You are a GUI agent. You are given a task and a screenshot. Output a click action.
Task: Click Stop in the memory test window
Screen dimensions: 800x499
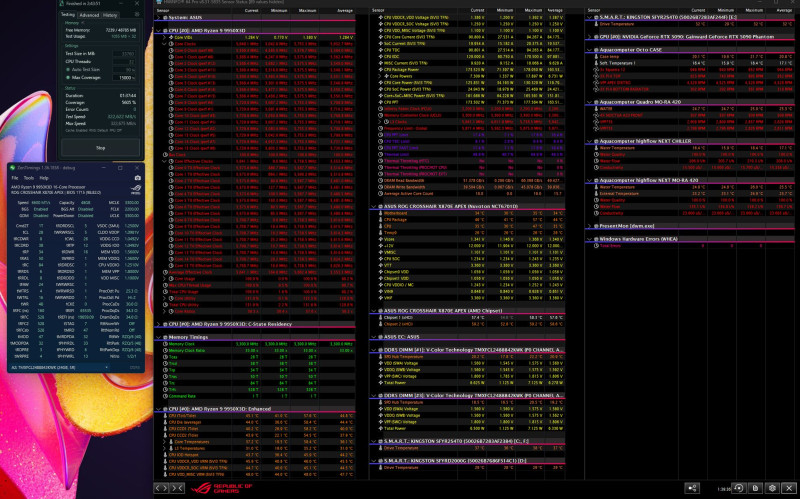[101, 148]
